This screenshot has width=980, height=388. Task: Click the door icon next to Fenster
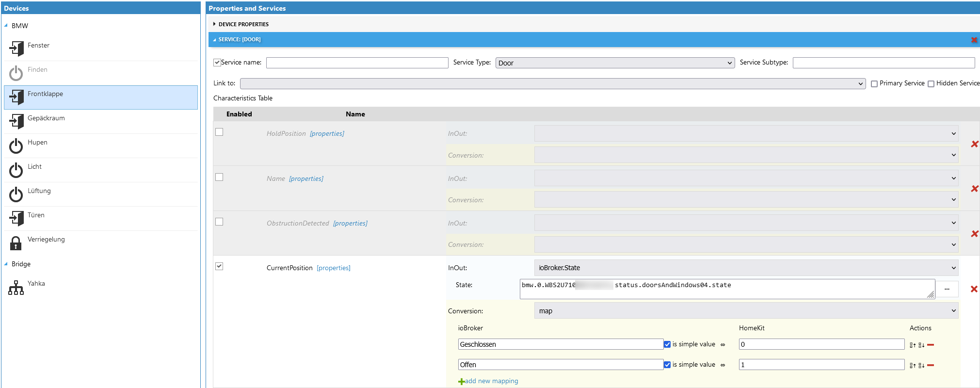tap(16, 48)
